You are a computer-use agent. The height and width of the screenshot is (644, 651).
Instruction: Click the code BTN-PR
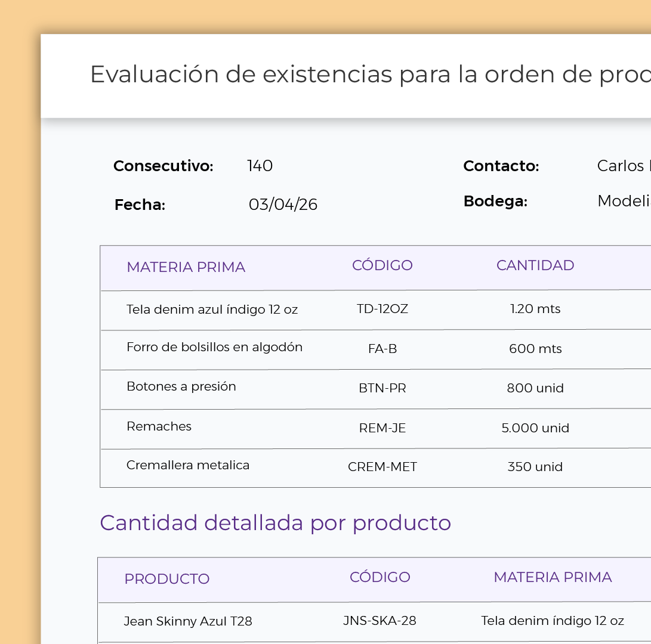[x=382, y=388]
